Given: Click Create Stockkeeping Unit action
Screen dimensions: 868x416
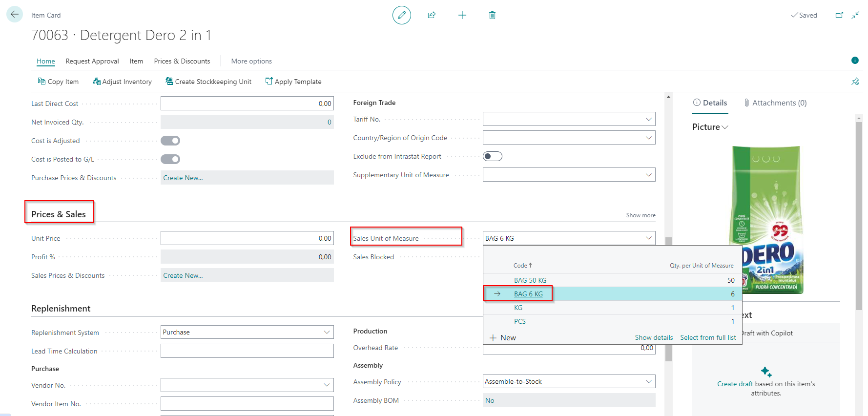Looking at the screenshot, I should click(208, 82).
